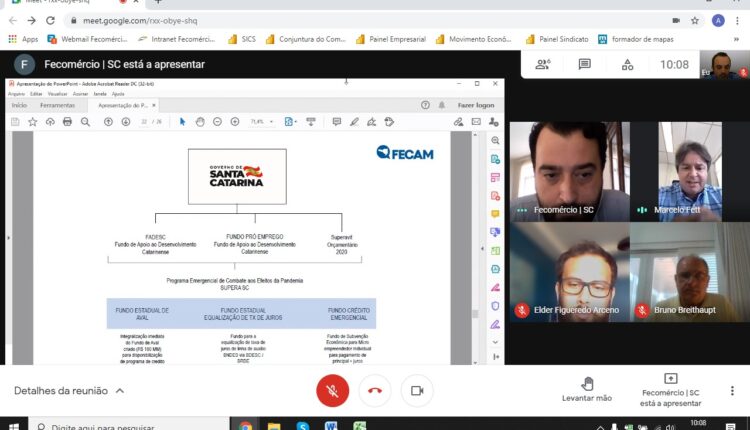Image resolution: width=750 pixels, height=430 pixels.
Task: Zoom out with minus icon
Action: 217,122
